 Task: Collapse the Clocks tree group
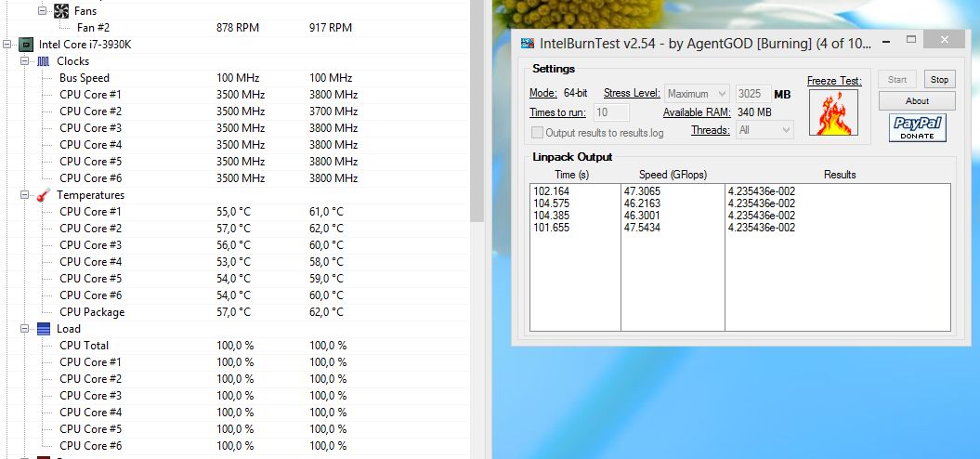(x=24, y=61)
